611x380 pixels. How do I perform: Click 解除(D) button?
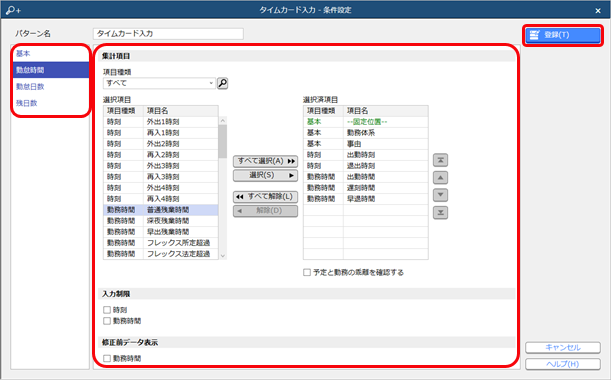(x=265, y=211)
